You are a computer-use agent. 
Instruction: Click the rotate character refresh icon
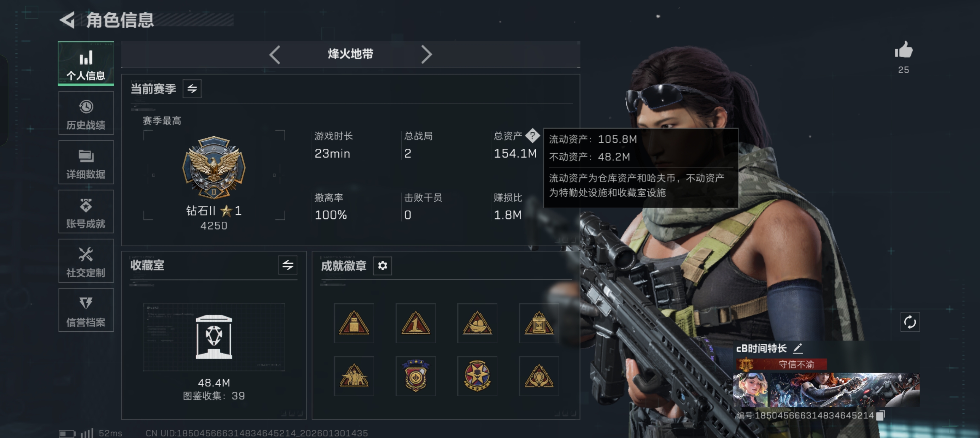(x=910, y=322)
